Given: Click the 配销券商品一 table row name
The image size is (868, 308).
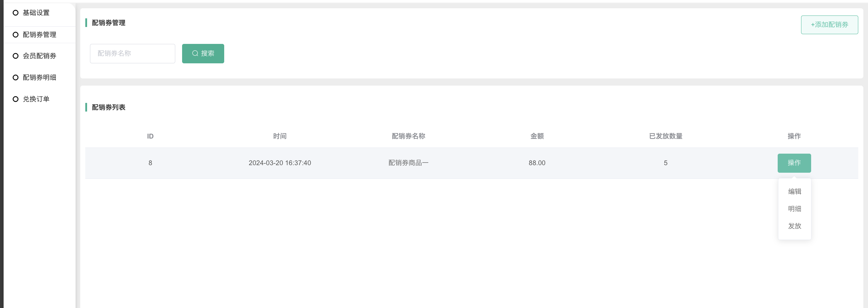Looking at the screenshot, I should [408, 163].
